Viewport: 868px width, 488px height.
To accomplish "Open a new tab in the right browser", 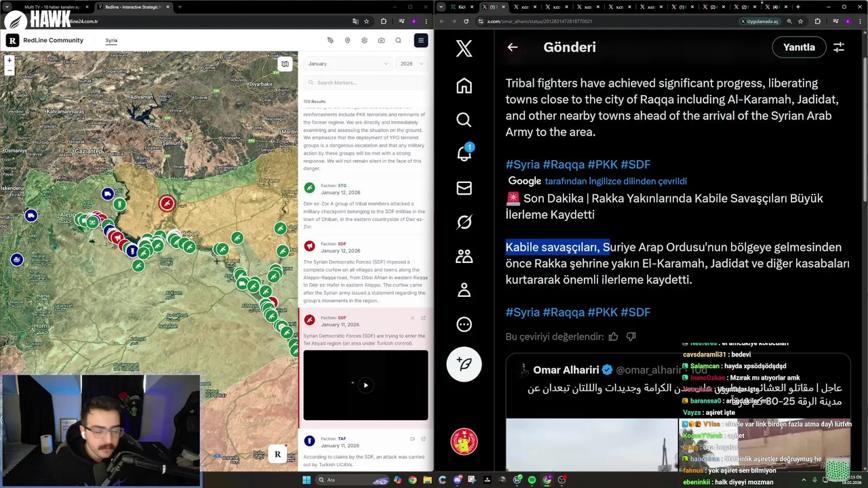I will click(x=798, y=7).
